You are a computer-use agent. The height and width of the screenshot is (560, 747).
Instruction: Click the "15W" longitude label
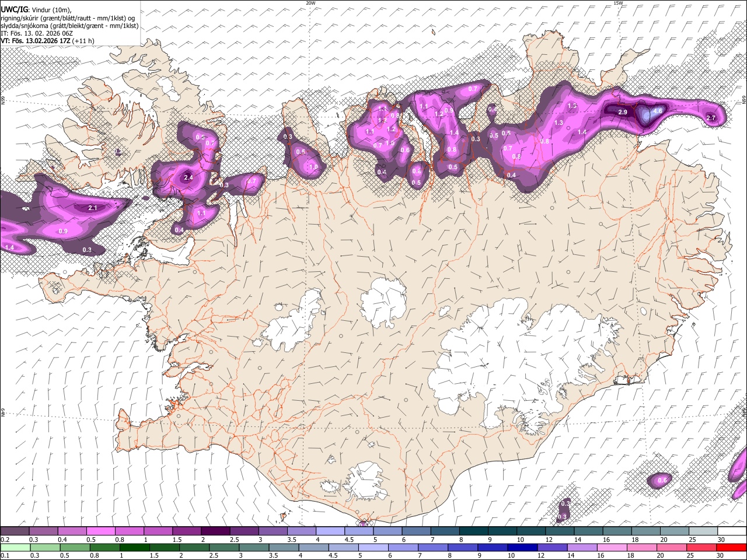[618, 3]
